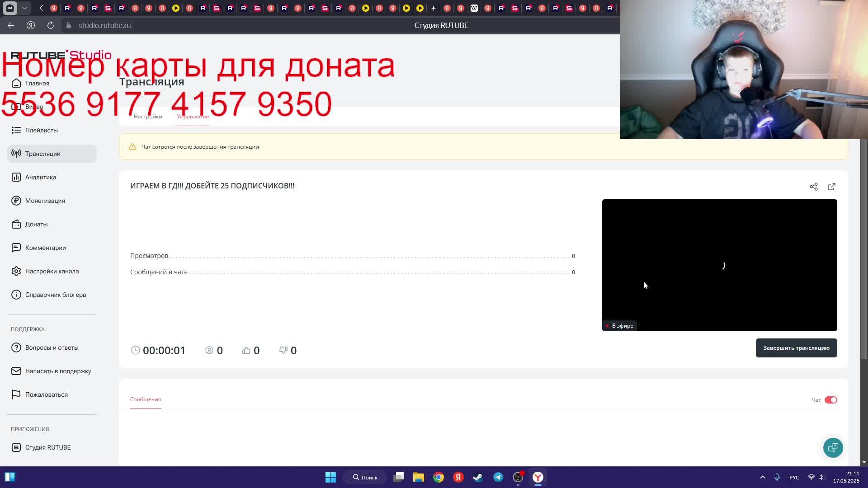Image resolution: width=868 pixels, height=488 pixels.
Task: Open the Донаты section
Action: 36,224
